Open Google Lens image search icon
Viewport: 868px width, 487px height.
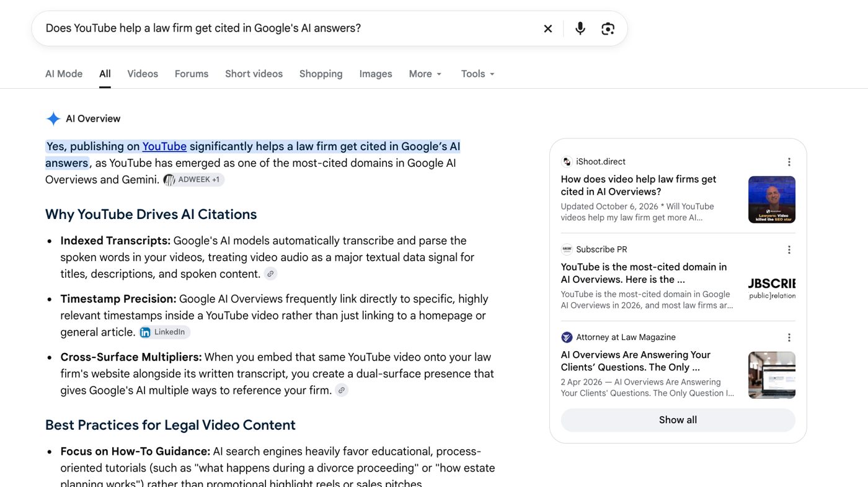608,29
